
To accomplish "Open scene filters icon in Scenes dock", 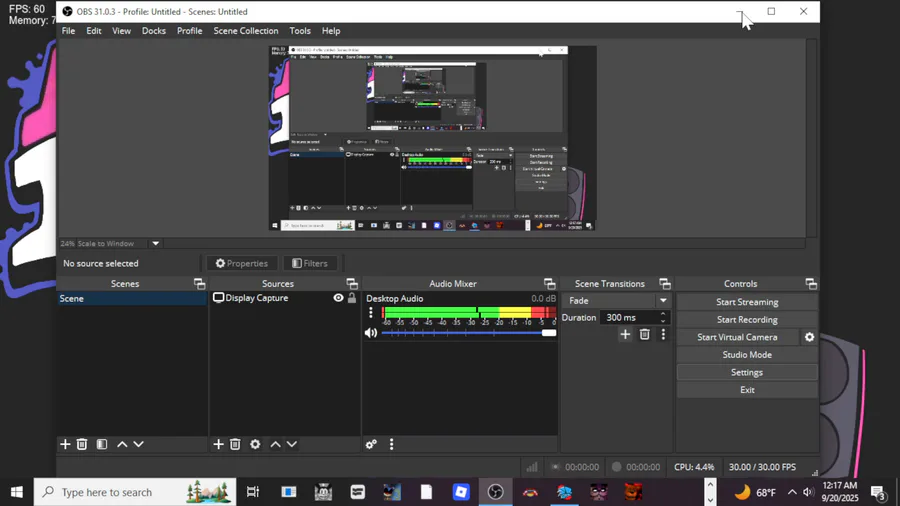I will (102, 444).
